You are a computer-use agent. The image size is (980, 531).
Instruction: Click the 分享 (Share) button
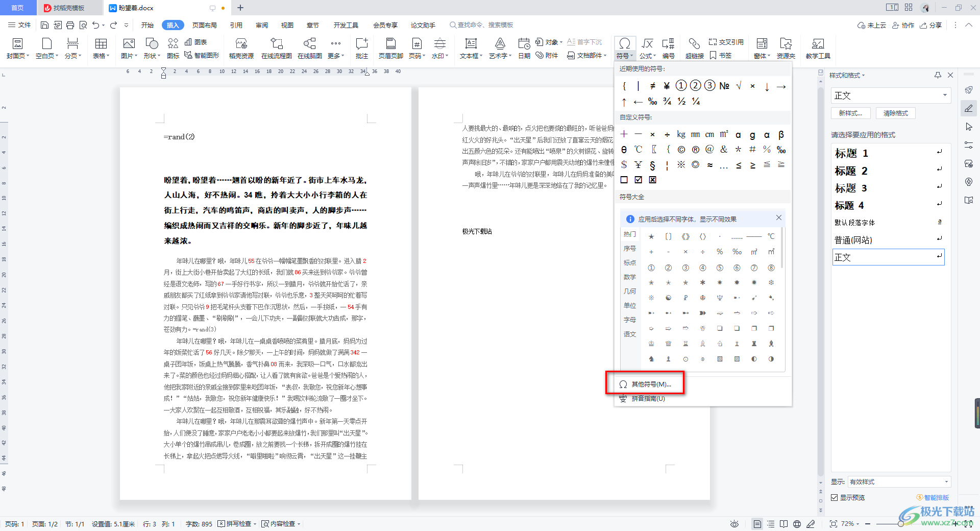click(931, 25)
